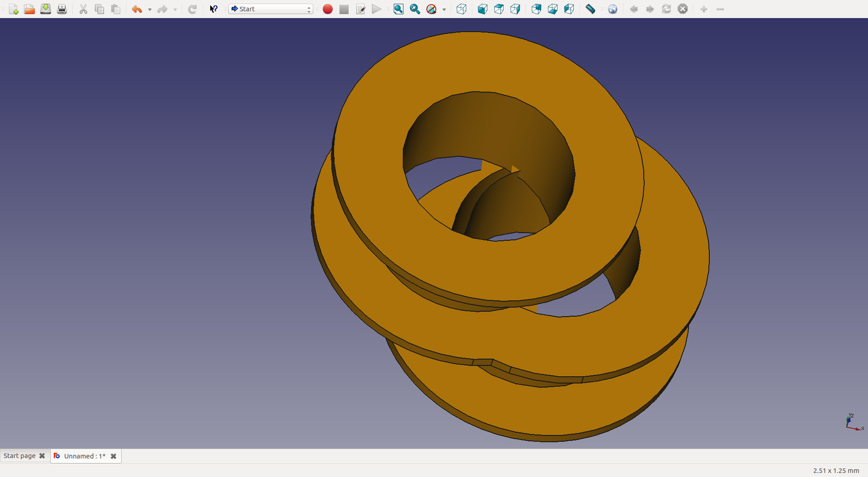
Task: Open website with globe icon
Action: click(613, 9)
